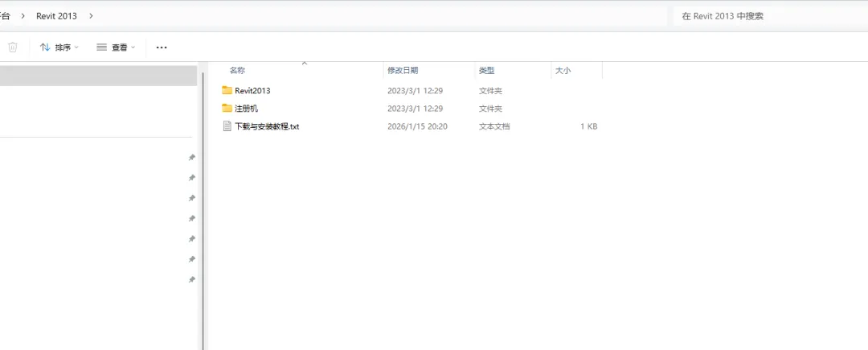Sort by the 类型 column header
The image size is (868, 350).
(x=486, y=70)
